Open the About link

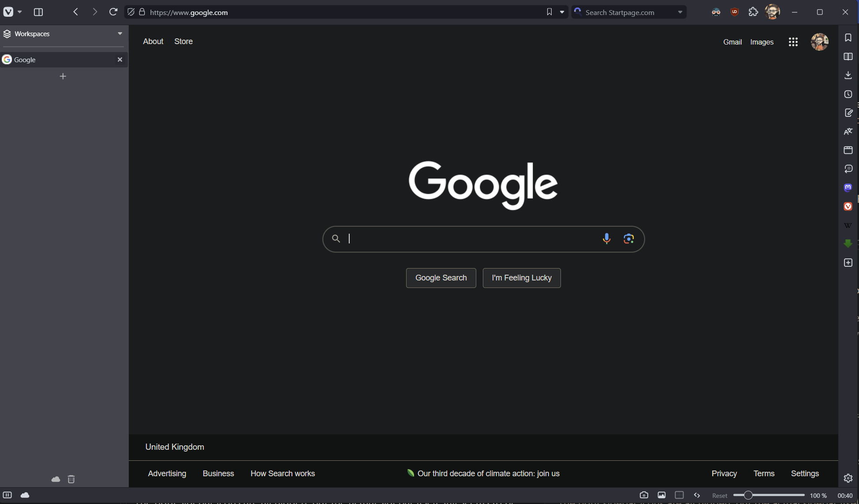(153, 41)
